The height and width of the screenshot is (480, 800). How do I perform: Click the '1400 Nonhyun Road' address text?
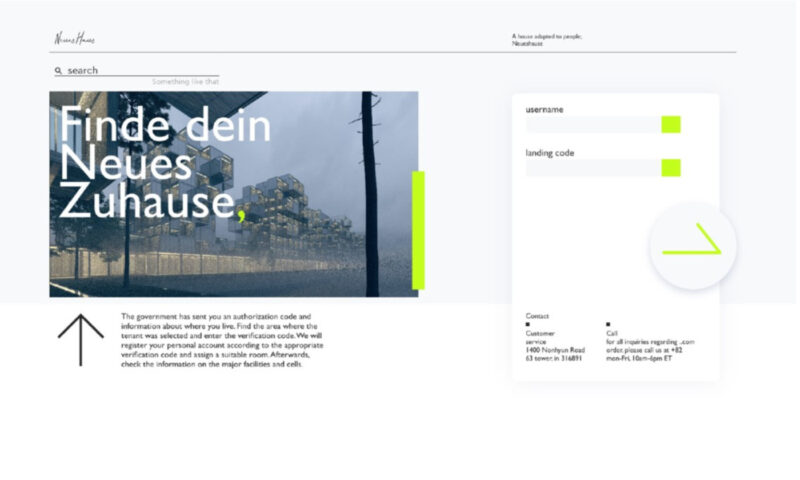(555, 350)
